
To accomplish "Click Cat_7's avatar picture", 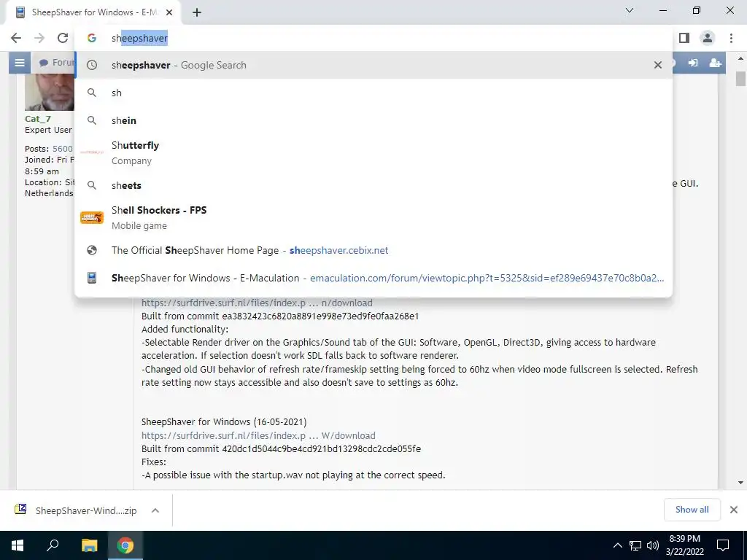I will coord(50,92).
